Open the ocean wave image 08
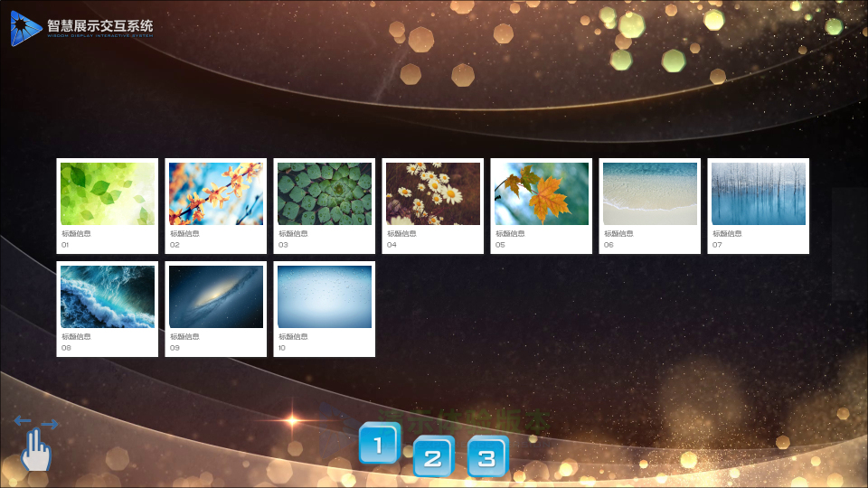 (108, 296)
